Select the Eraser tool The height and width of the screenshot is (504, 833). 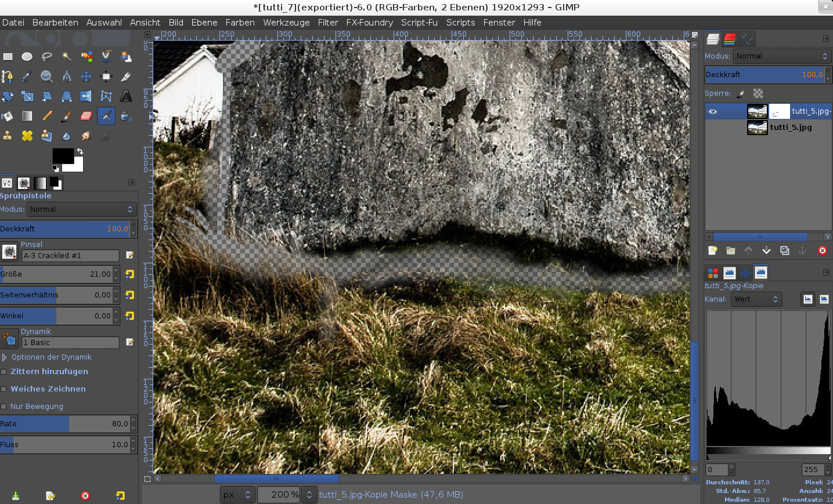86,116
